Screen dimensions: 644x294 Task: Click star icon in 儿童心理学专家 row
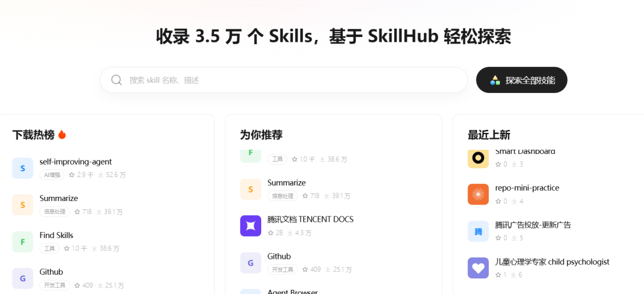click(x=498, y=275)
